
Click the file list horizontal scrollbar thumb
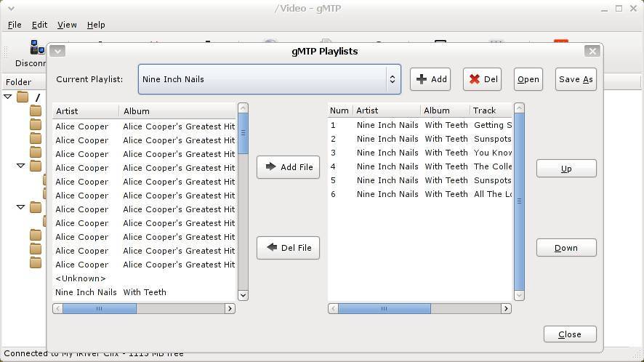click(100, 309)
